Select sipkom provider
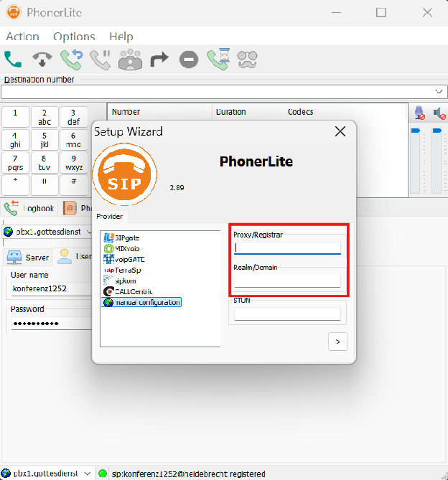Viewport: 448px width, 480px height. pyautogui.click(x=120, y=281)
